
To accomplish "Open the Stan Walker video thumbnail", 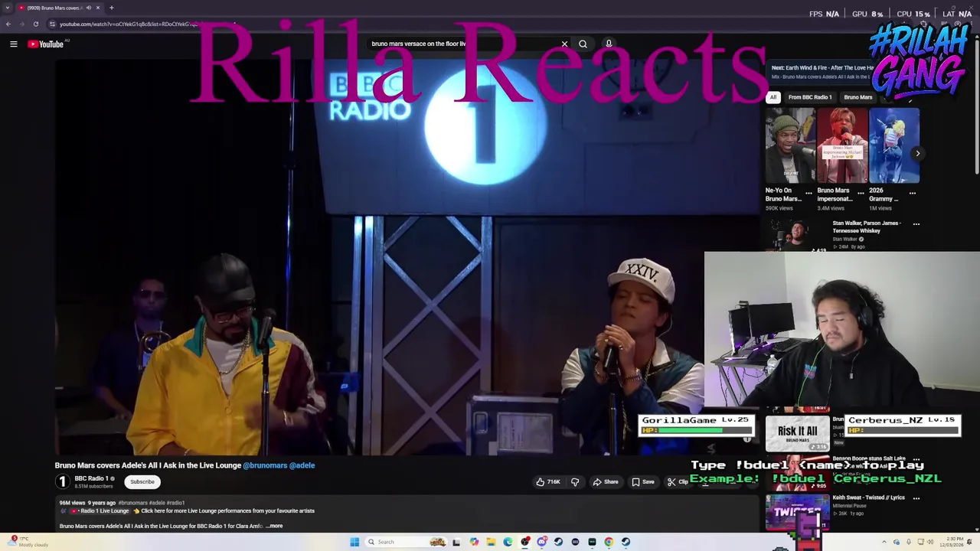I will click(x=797, y=235).
